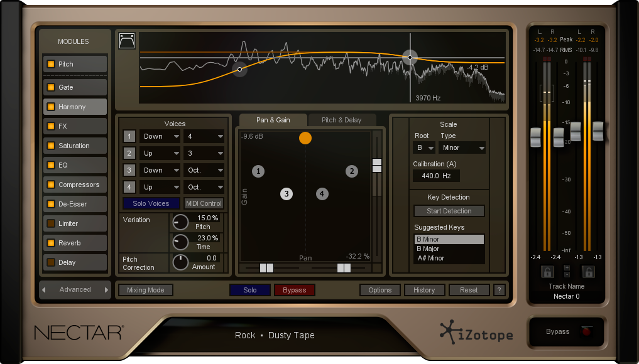Select voice 3 number button
Screen dimensions: 639x364
(x=129, y=170)
